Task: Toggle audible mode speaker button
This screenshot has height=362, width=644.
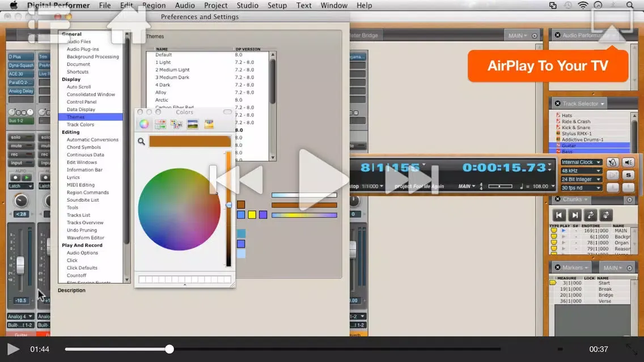Action: pyautogui.click(x=628, y=162)
